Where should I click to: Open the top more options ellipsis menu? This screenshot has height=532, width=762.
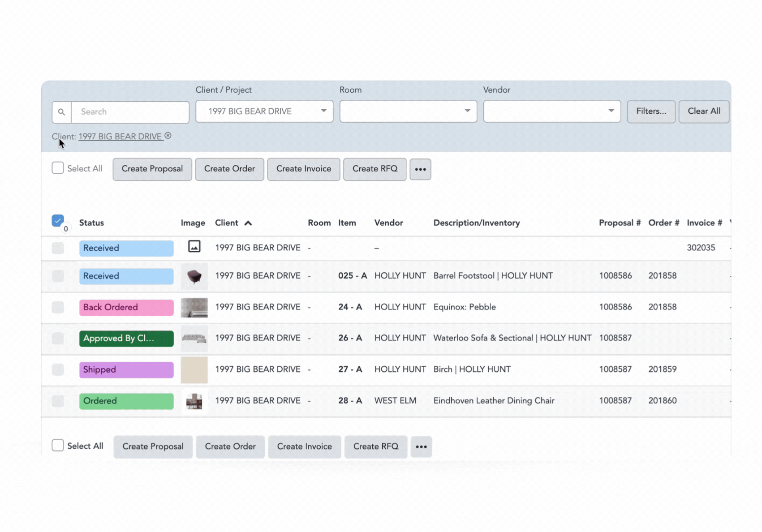click(x=420, y=169)
